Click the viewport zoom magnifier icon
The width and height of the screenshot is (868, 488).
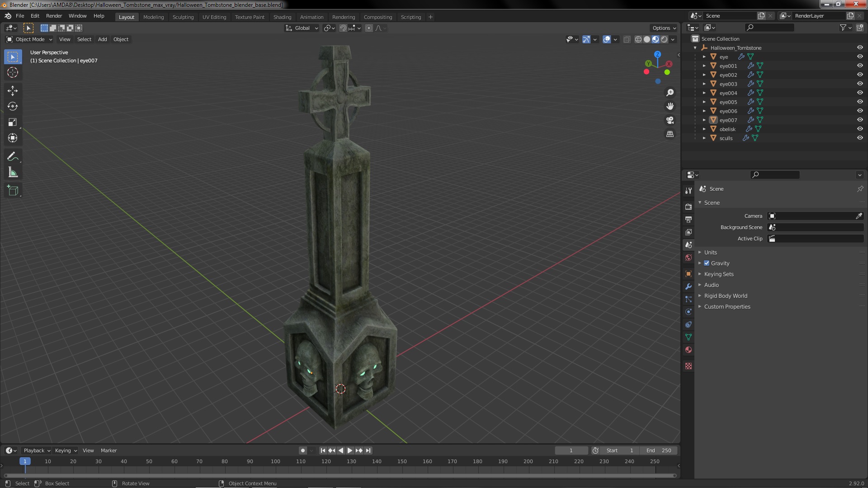670,93
